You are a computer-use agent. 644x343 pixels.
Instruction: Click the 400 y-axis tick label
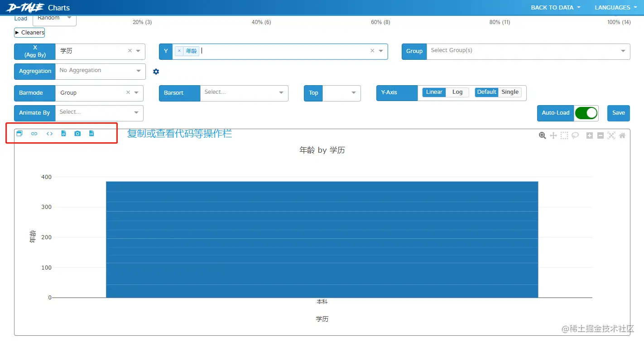point(46,177)
